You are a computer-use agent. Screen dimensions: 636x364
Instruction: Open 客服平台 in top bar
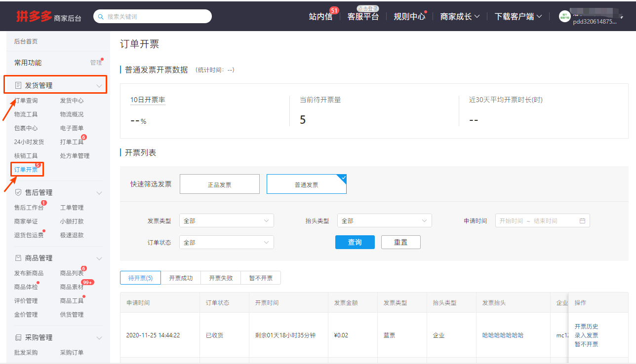[363, 16]
